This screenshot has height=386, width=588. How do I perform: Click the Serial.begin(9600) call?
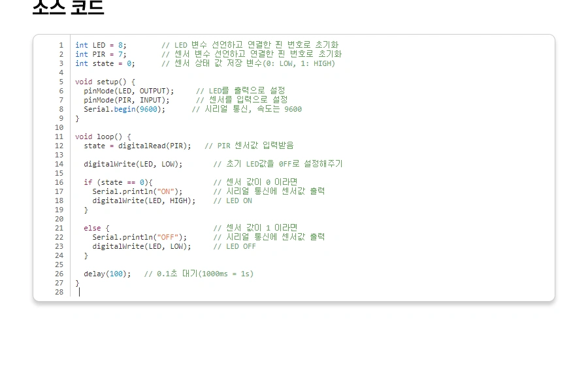click(x=124, y=109)
